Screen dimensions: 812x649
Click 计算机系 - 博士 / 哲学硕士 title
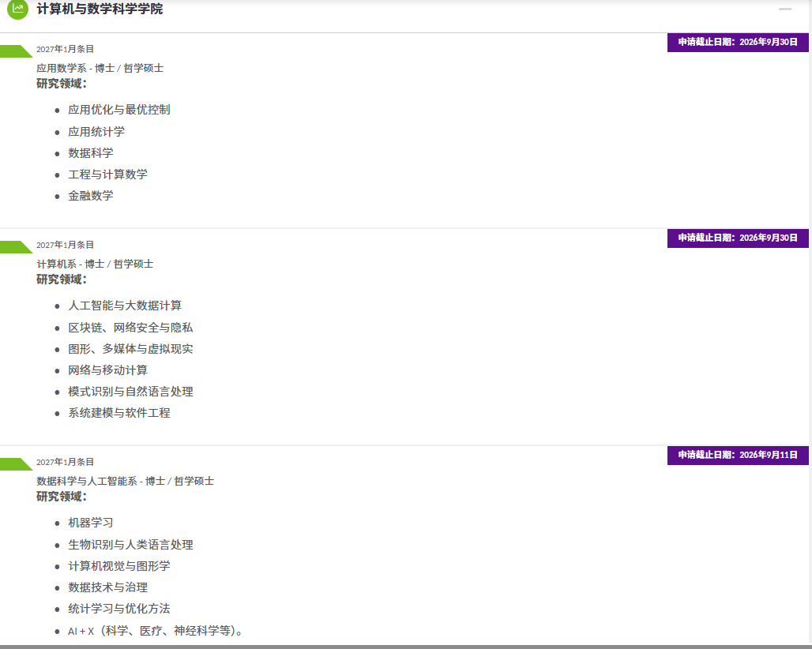95,264
